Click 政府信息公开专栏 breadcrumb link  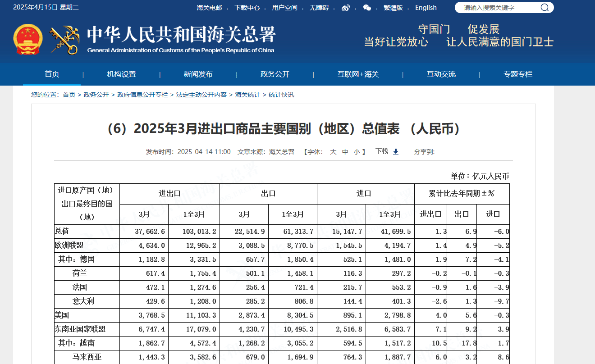click(142, 95)
